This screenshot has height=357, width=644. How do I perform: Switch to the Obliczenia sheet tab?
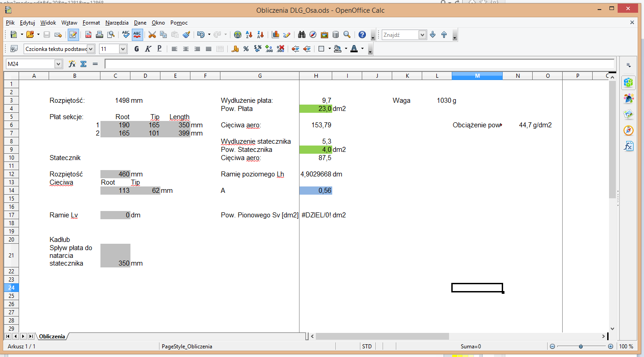(52, 337)
